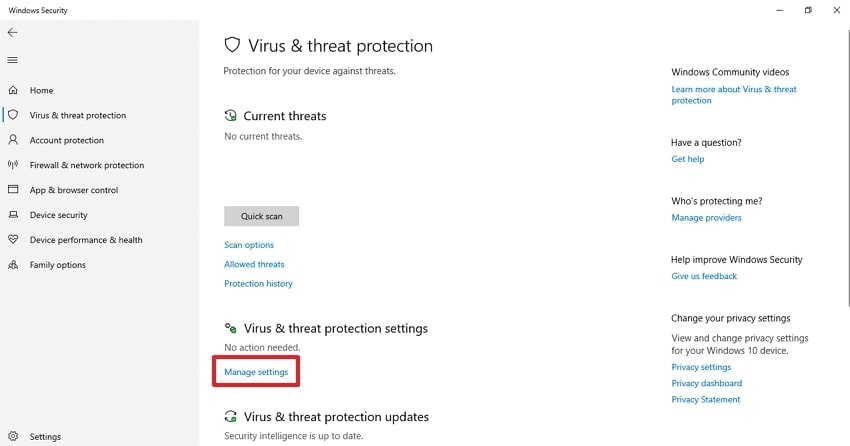Open the Privacy dashboard link
The image size is (850, 446).
click(x=706, y=383)
